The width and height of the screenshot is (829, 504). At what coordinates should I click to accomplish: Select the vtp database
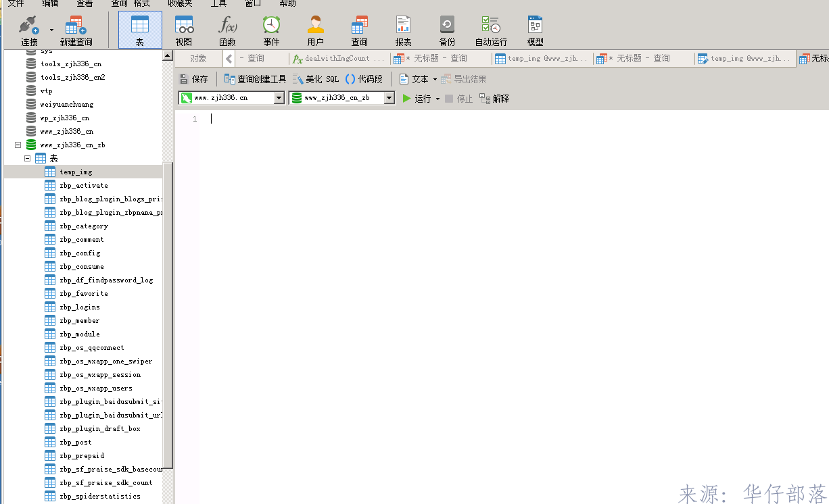pos(46,91)
